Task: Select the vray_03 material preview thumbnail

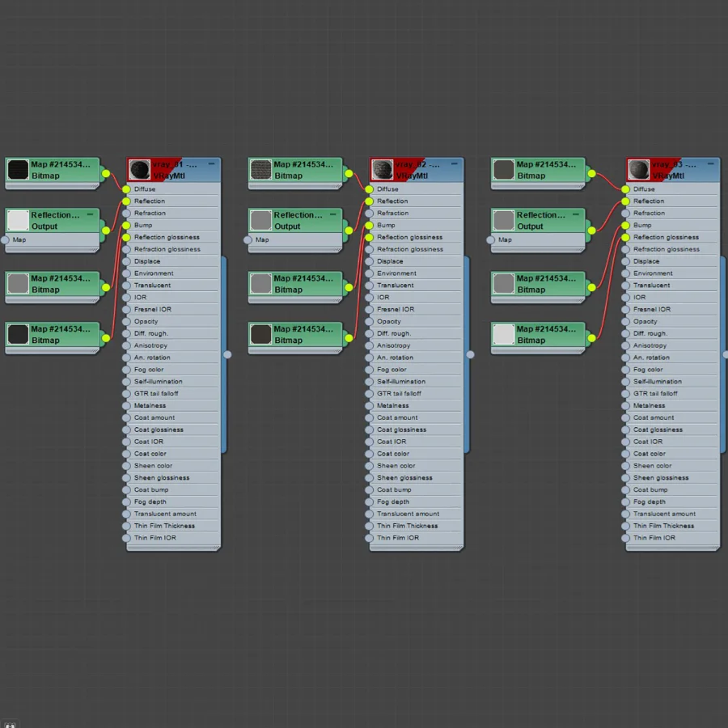Action: (x=638, y=170)
